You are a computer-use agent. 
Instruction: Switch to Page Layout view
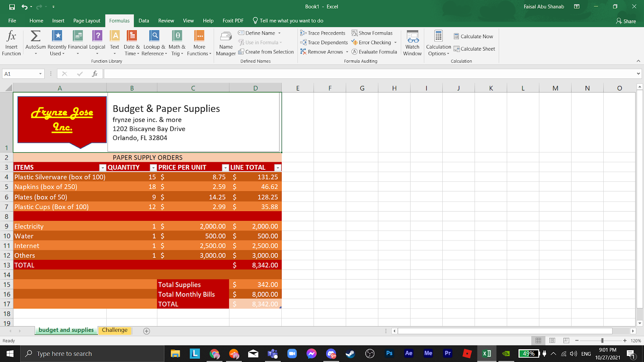click(x=552, y=340)
